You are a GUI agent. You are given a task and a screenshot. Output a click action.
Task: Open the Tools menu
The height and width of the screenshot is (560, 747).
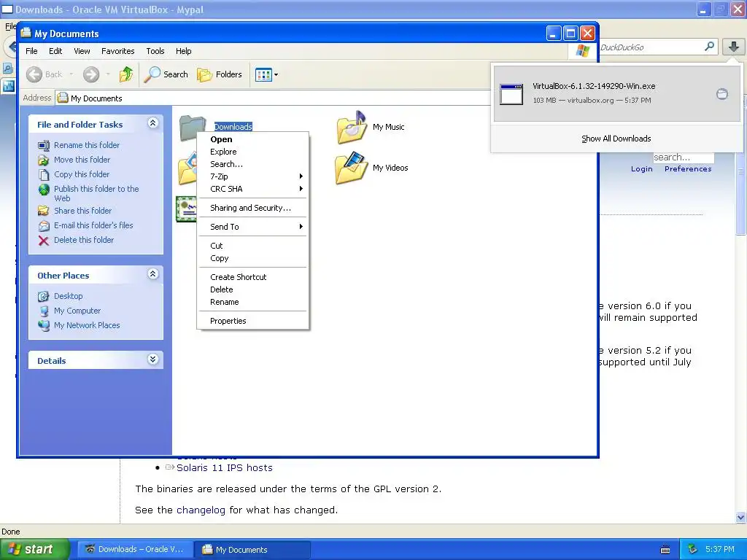click(155, 51)
